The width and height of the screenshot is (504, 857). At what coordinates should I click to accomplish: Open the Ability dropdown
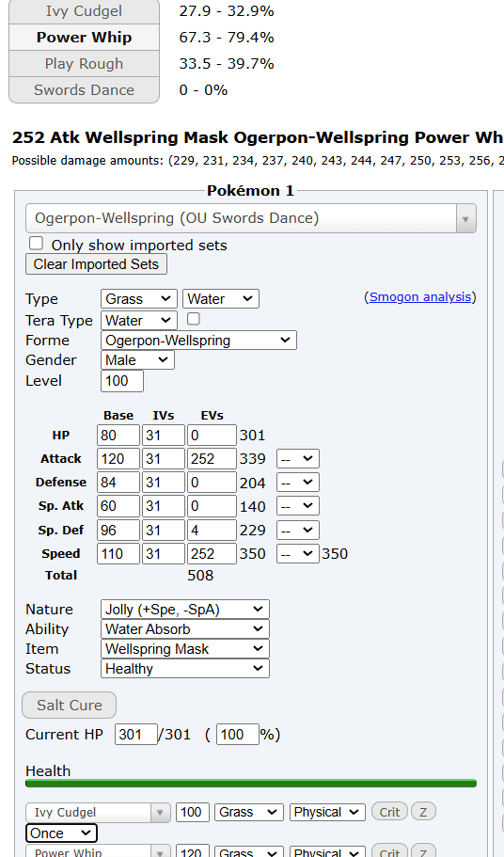[x=185, y=629]
